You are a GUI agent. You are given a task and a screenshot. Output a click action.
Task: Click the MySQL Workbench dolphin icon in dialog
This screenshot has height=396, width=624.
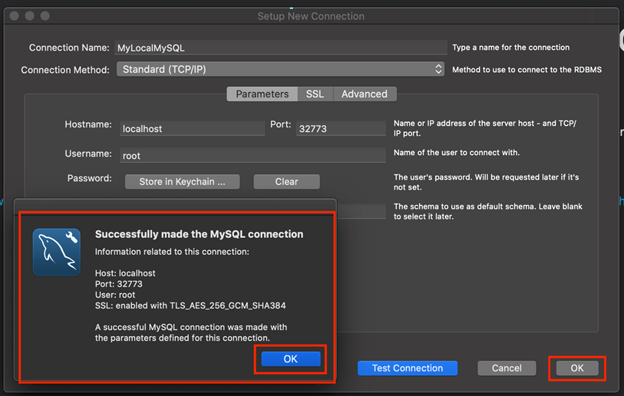(57, 252)
